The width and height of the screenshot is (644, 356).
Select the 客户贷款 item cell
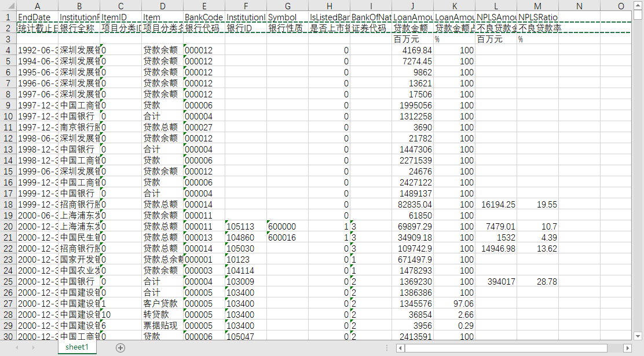click(162, 304)
